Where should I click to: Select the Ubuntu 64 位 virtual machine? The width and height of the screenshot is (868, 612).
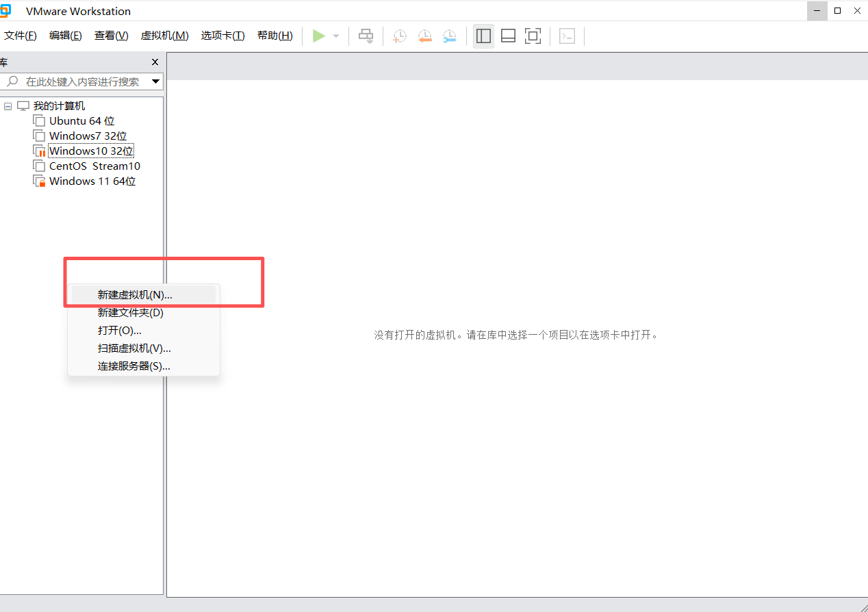coord(82,121)
